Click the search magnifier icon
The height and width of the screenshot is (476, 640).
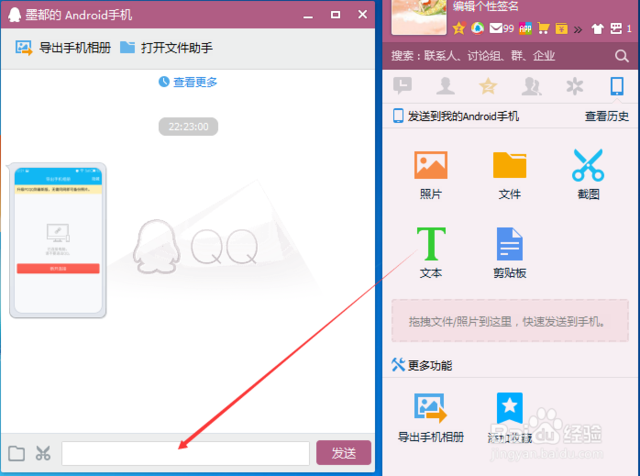point(622,56)
